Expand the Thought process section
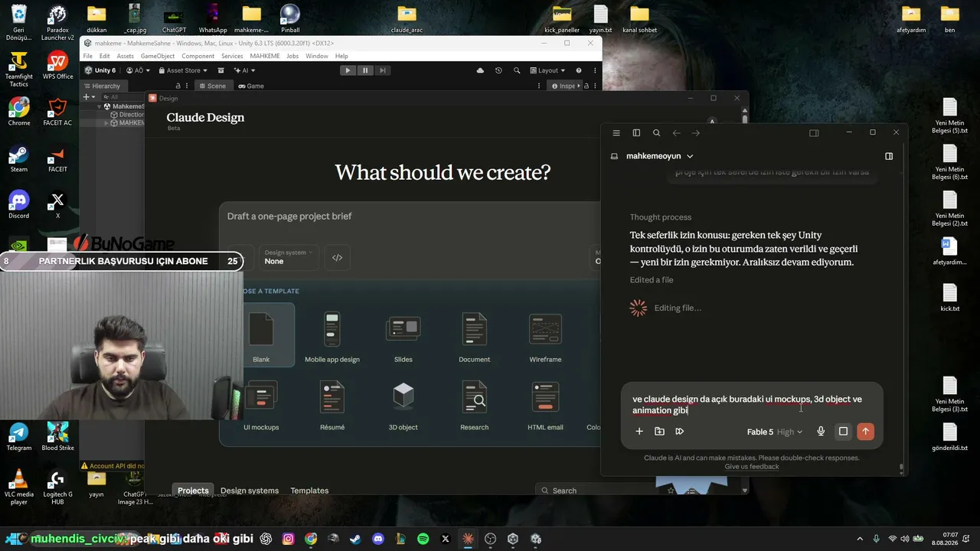Image resolution: width=980 pixels, height=551 pixels. 661,217
